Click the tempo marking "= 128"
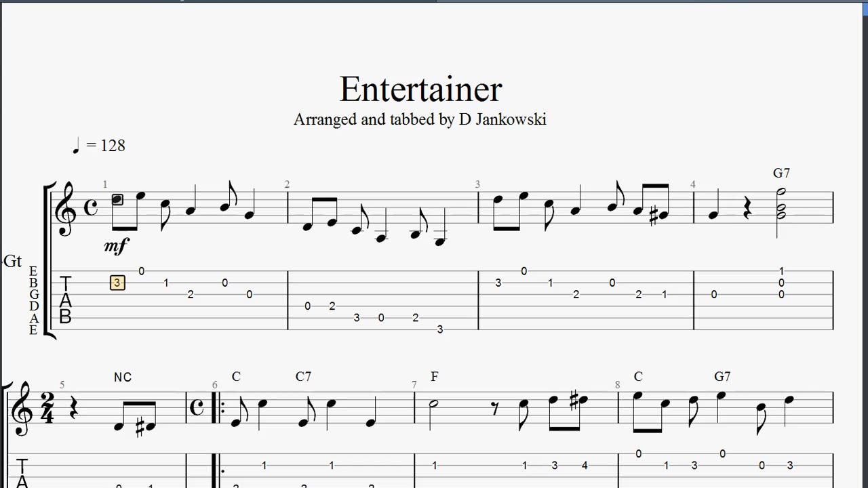This screenshot has height=488, width=868. tap(106, 145)
